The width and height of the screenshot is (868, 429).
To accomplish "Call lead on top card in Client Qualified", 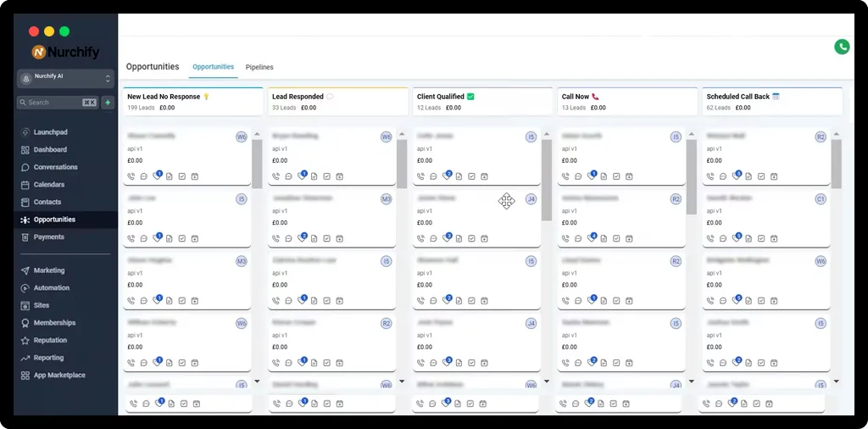I will [x=420, y=176].
